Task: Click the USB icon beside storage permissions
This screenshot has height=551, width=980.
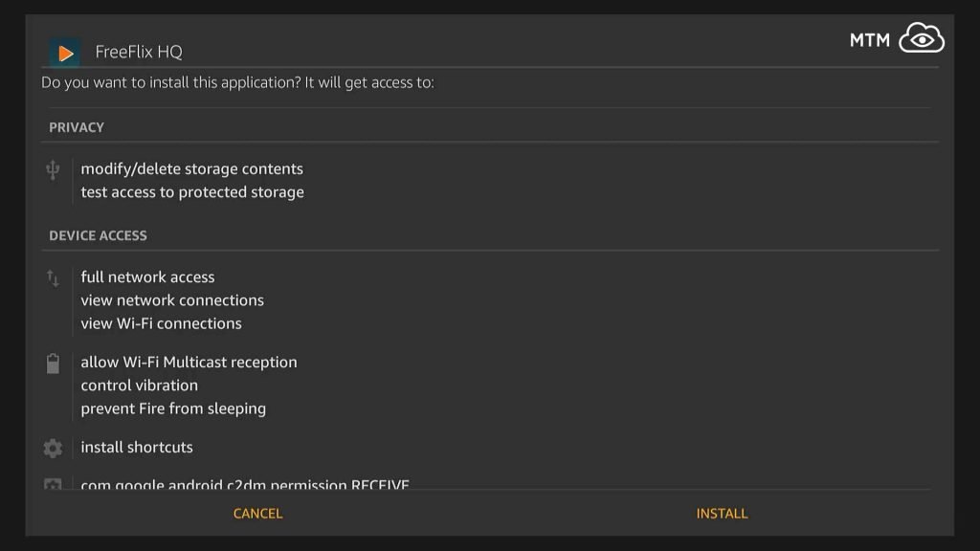Action: tap(52, 169)
